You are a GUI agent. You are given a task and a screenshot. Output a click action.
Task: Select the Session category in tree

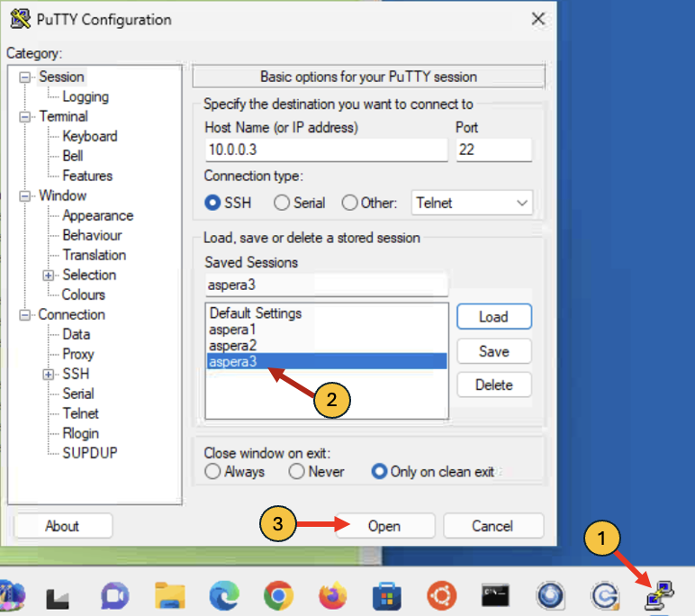click(x=61, y=77)
